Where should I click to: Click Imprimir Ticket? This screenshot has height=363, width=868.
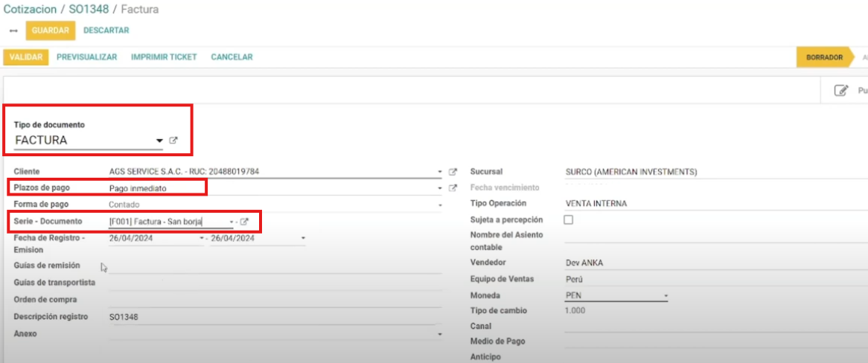pyautogui.click(x=164, y=57)
